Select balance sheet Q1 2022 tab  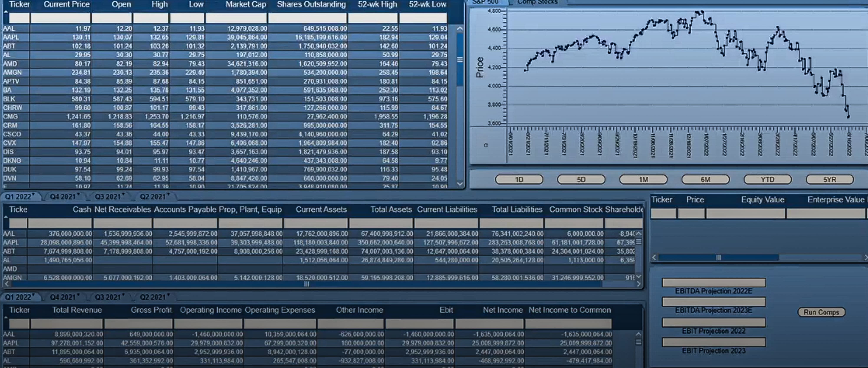pos(20,196)
